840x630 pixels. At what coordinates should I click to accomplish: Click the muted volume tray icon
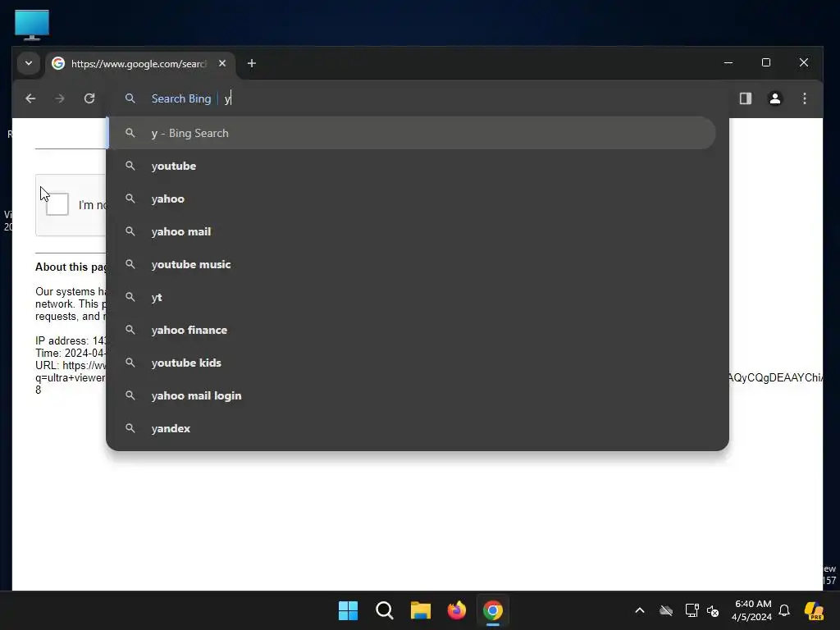tap(713, 610)
